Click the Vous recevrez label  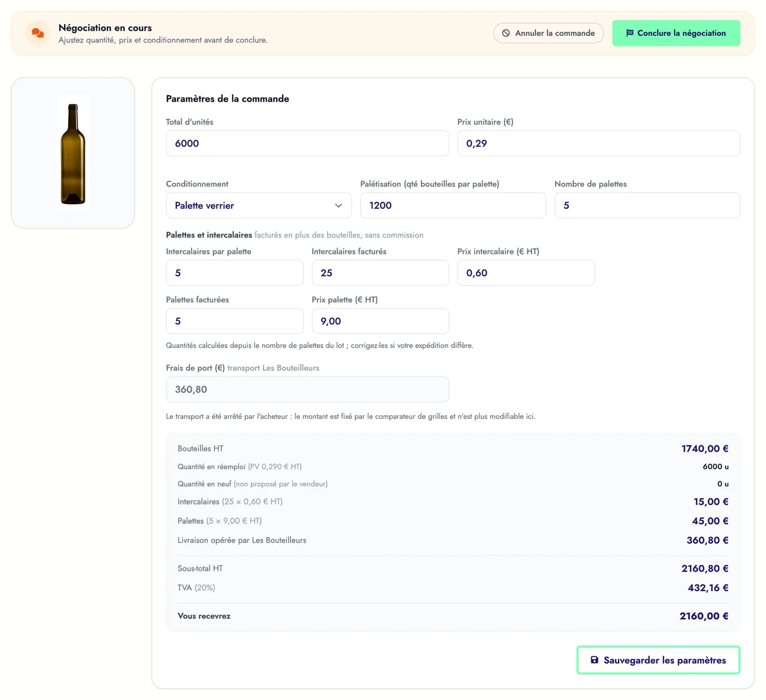pos(204,616)
